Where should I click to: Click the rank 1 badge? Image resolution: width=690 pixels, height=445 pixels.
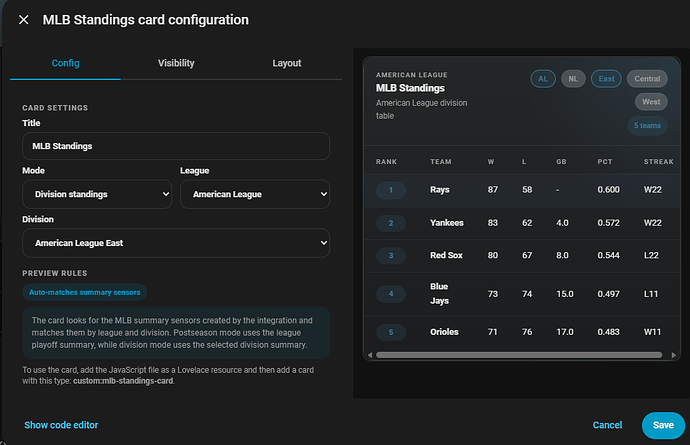391,190
